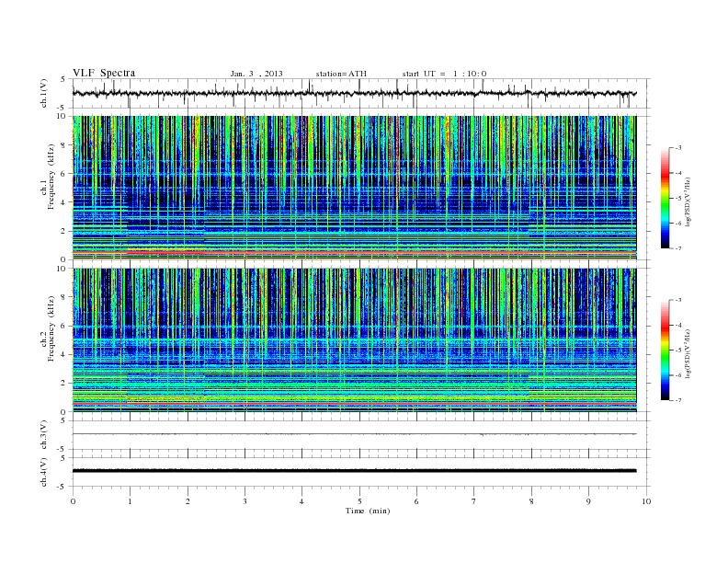Click the ch.1 voltage waveform trace
This screenshot has height=563, width=728.
click(354, 93)
